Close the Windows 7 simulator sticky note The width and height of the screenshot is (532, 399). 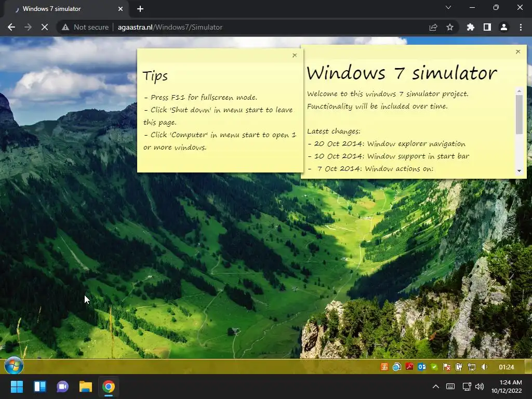pyautogui.click(x=518, y=51)
